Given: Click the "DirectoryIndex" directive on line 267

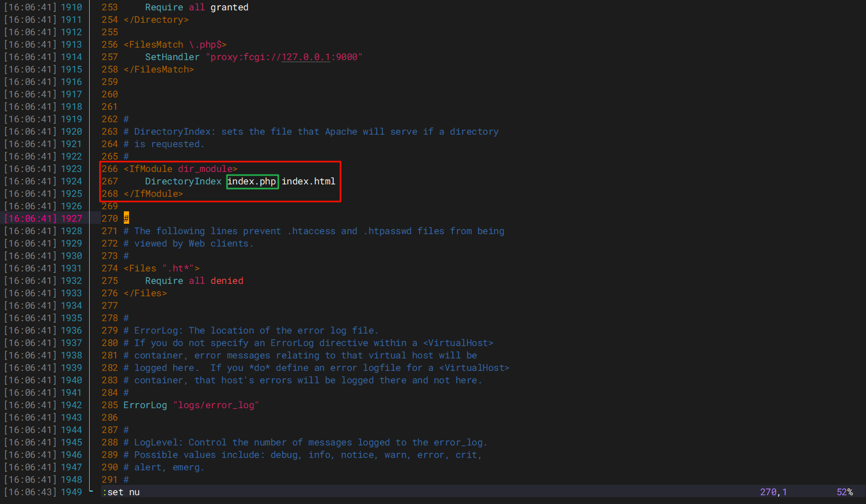Looking at the screenshot, I should [183, 181].
